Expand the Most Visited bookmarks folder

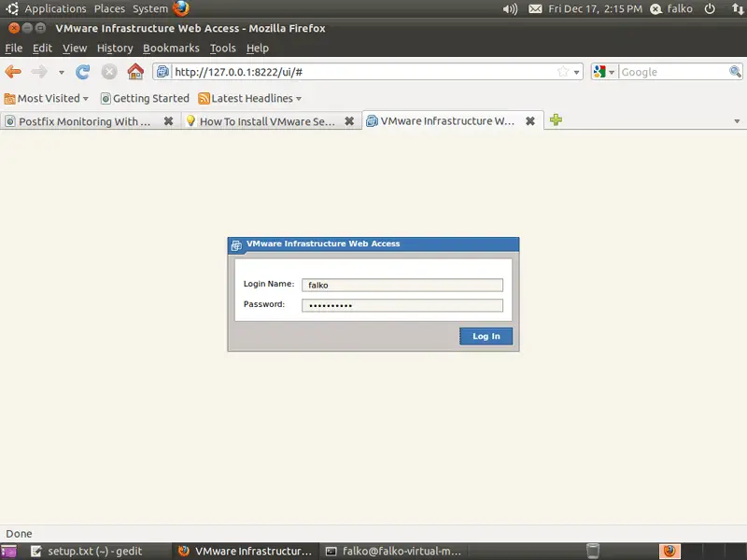(x=46, y=99)
